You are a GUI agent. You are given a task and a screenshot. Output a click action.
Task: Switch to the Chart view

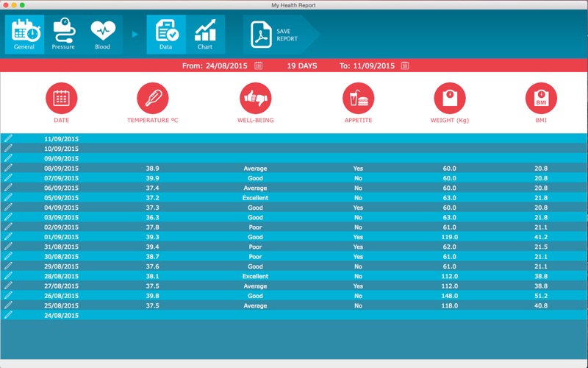pyautogui.click(x=205, y=34)
